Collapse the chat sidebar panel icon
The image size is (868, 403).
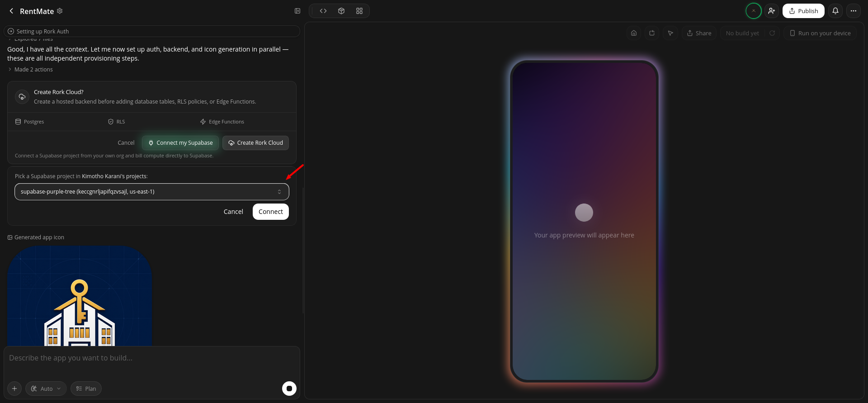(x=297, y=11)
